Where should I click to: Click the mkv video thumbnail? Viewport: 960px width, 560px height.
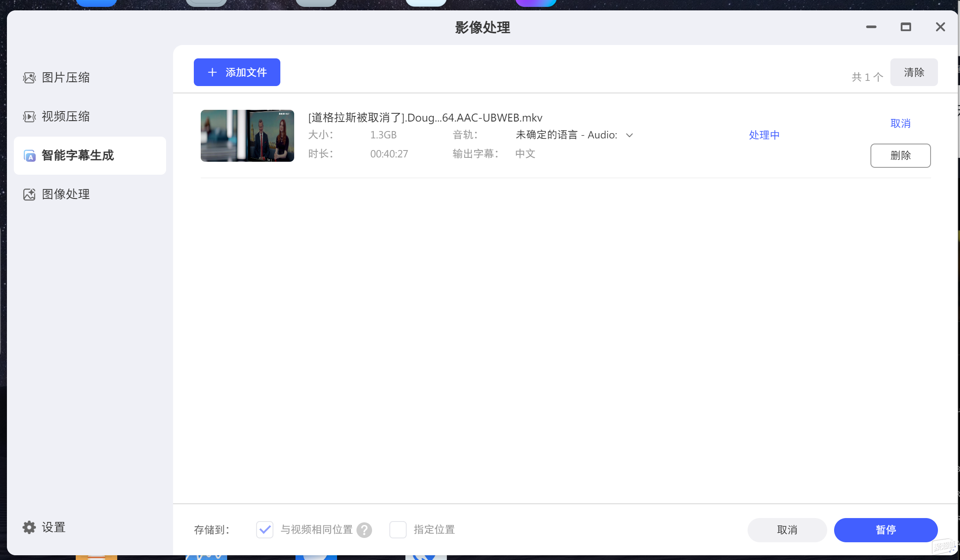click(x=247, y=136)
